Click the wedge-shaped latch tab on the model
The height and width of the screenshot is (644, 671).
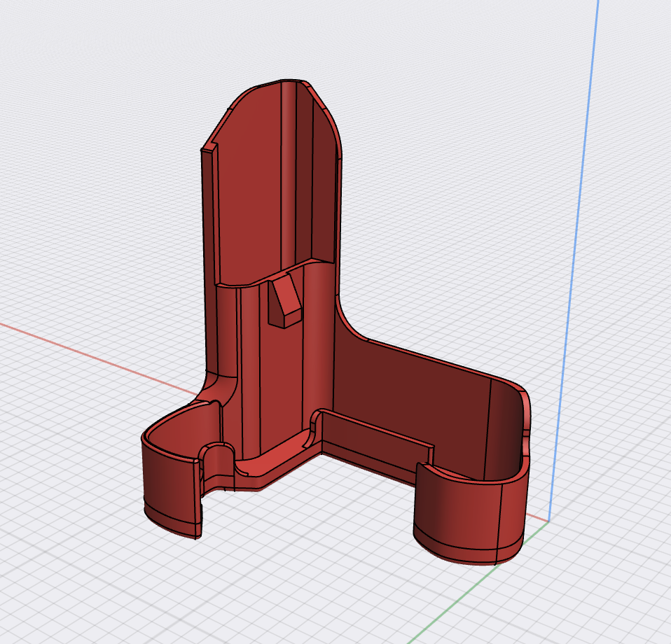point(284,301)
